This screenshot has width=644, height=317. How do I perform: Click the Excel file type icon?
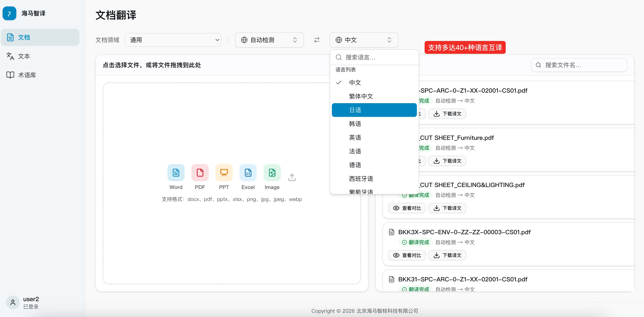248,173
